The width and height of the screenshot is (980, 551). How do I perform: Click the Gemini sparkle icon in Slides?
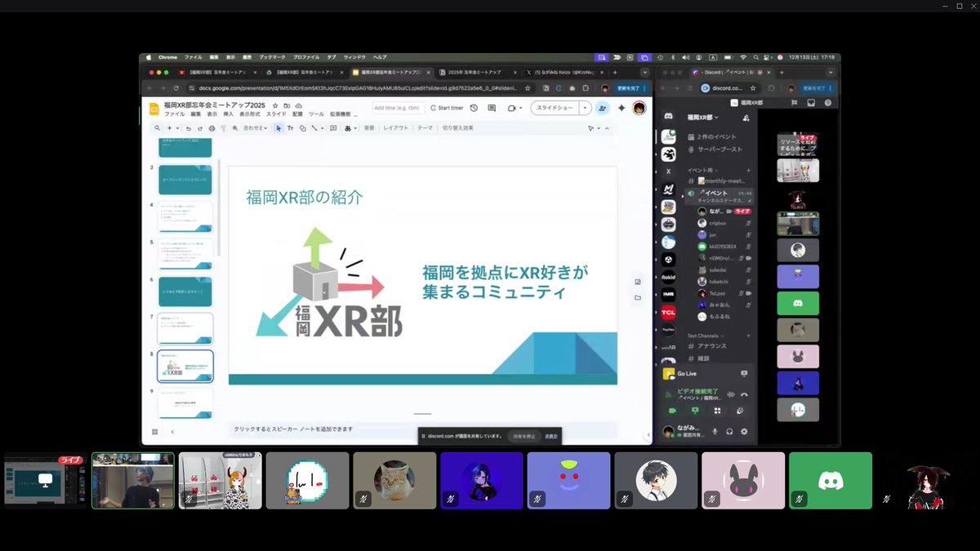(x=621, y=108)
